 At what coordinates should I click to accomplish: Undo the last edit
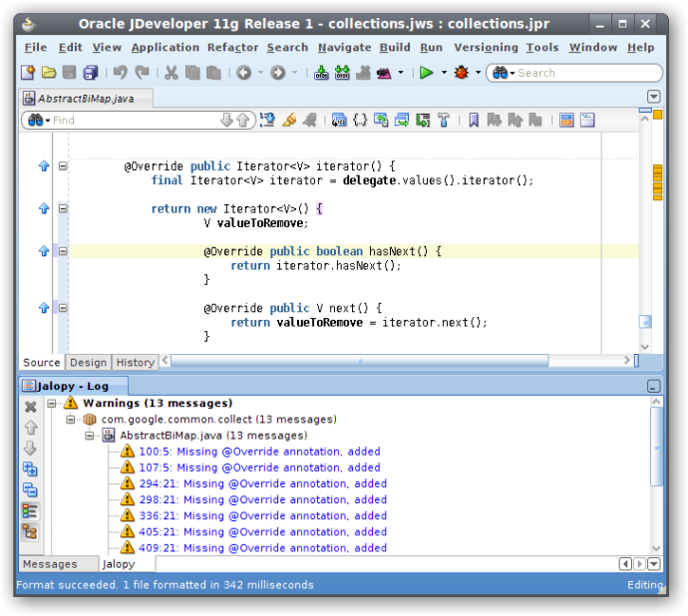[120, 73]
